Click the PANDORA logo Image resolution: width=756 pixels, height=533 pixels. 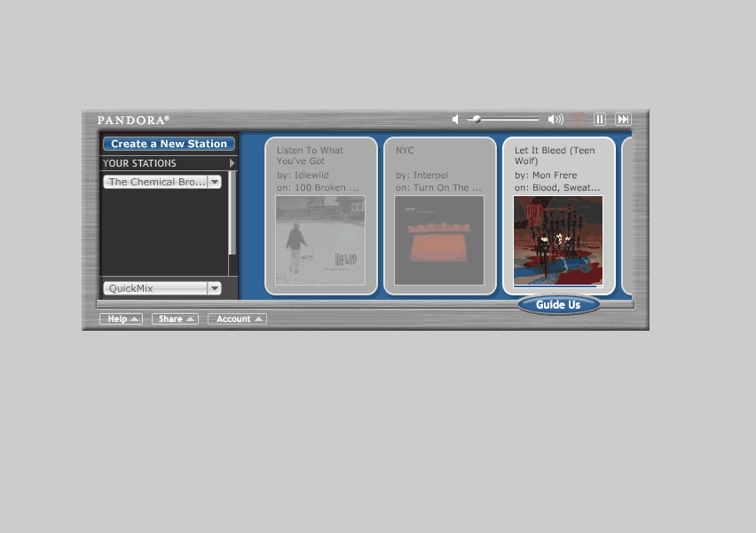click(133, 120)
